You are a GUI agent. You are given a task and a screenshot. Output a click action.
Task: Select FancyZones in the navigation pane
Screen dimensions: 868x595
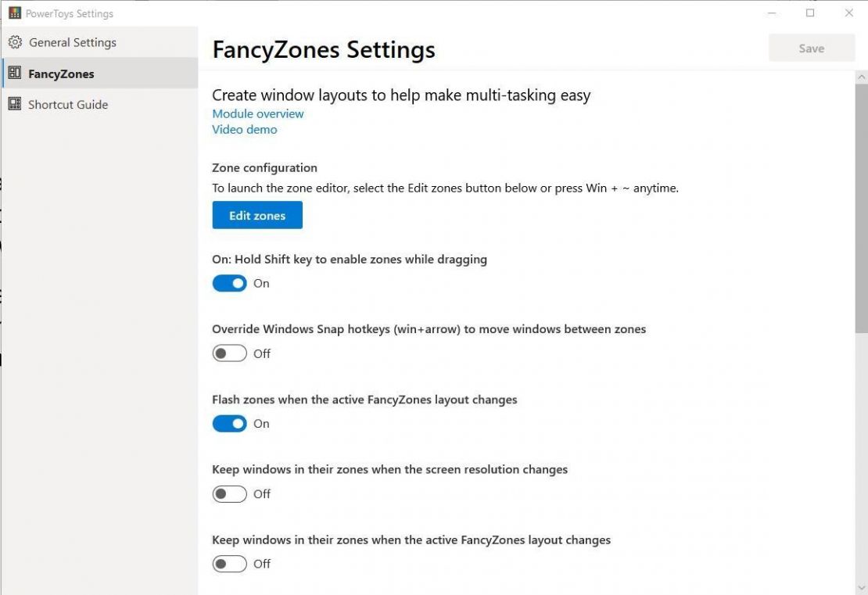tap(63, 73)
